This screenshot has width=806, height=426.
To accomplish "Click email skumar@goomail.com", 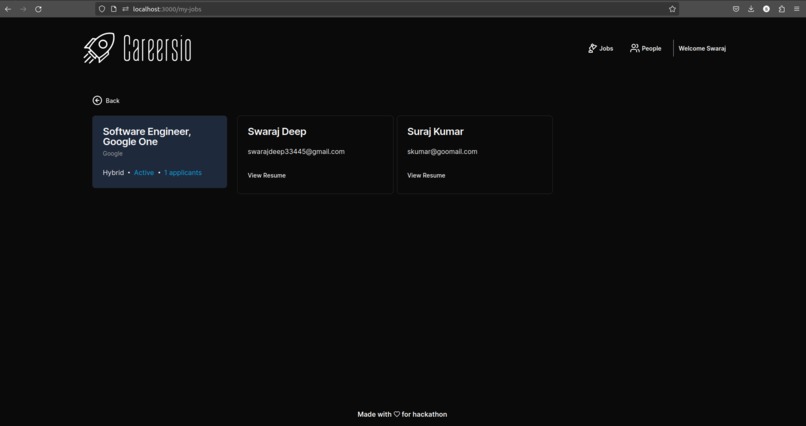I will [442, 152].
